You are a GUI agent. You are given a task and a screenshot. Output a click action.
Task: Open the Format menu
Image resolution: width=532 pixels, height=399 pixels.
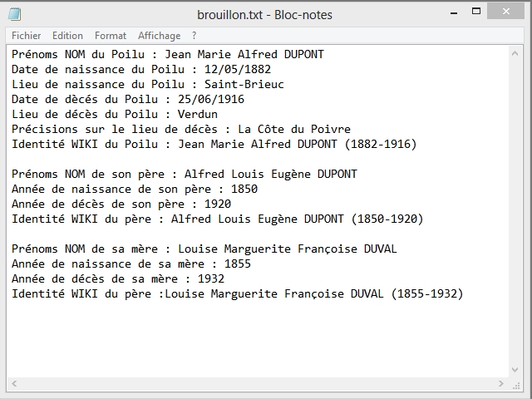[111, 36]
